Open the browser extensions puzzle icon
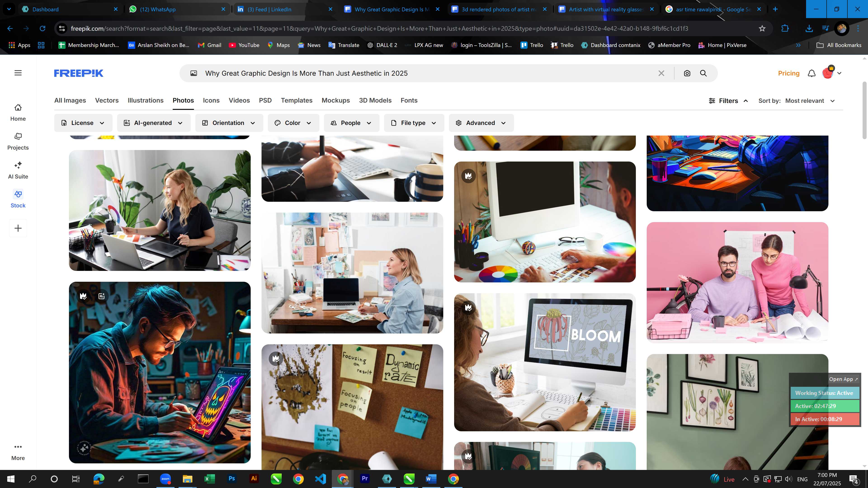868x488 pixels. [x=785, y=29]
